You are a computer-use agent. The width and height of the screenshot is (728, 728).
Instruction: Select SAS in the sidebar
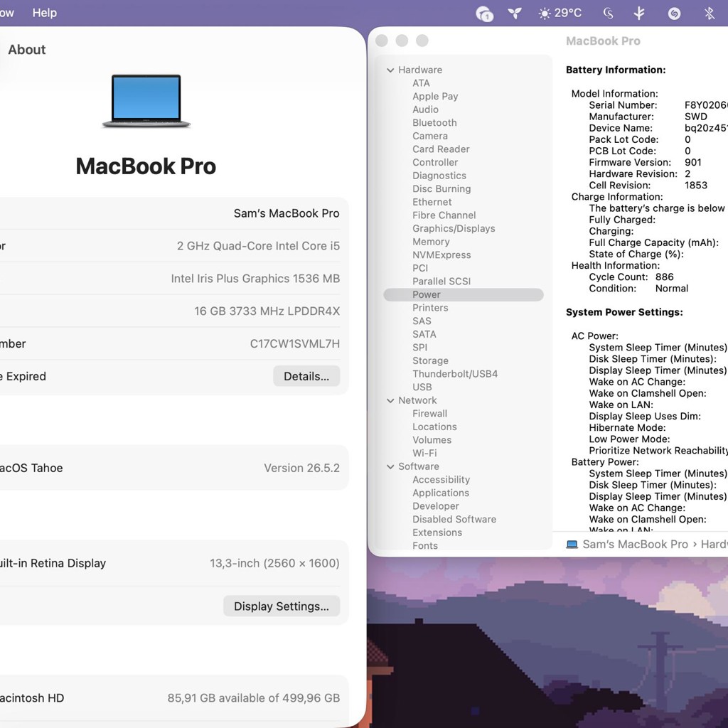(422, 321)
